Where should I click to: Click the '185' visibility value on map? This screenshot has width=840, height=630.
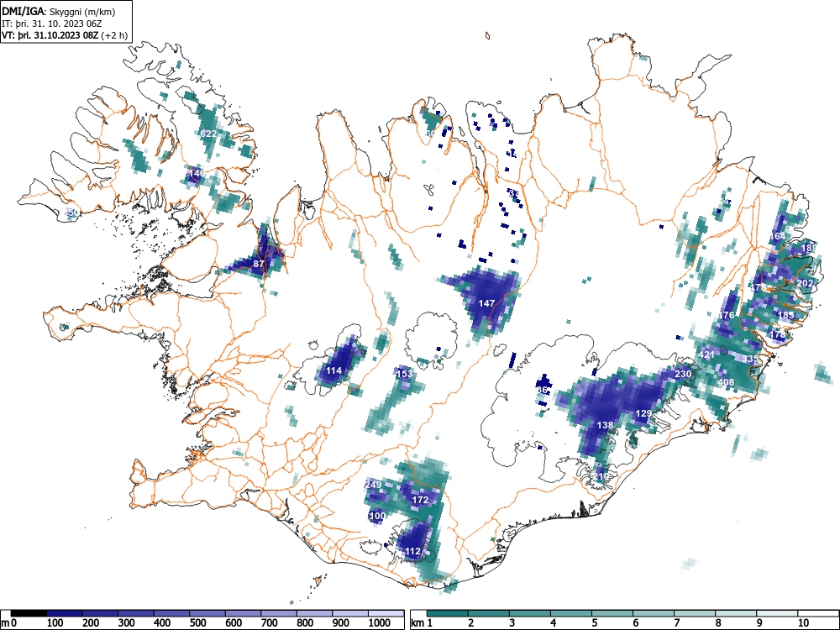coord(785,315)
